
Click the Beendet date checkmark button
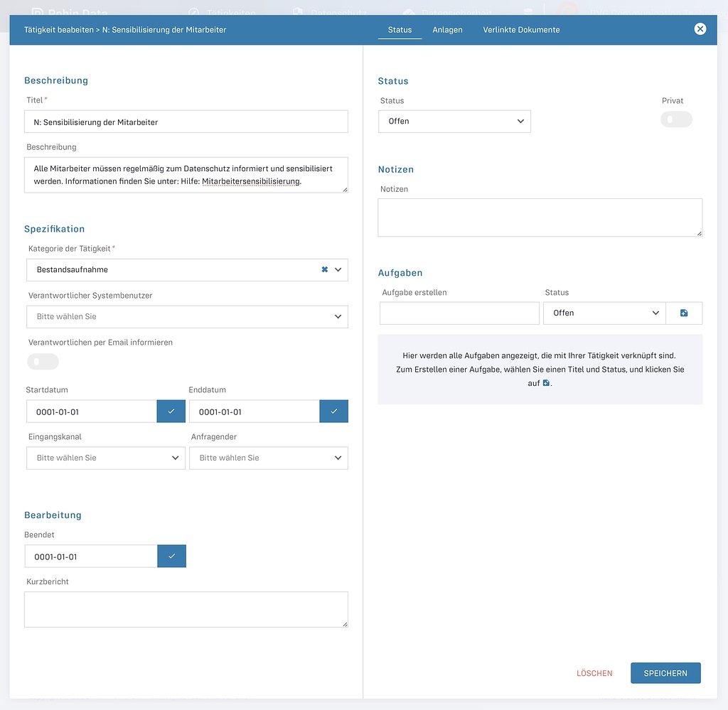point(171,556)
